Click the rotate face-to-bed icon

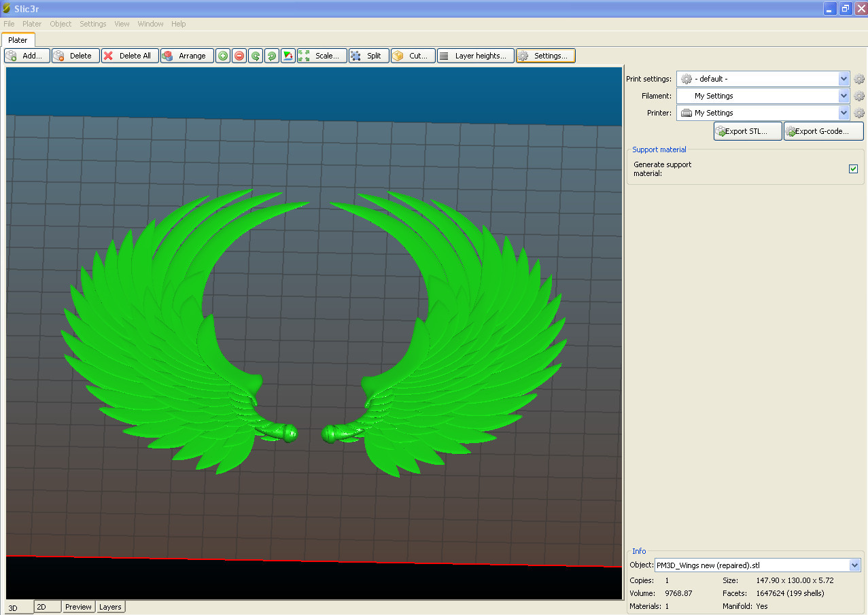click(x=288, y=56)
